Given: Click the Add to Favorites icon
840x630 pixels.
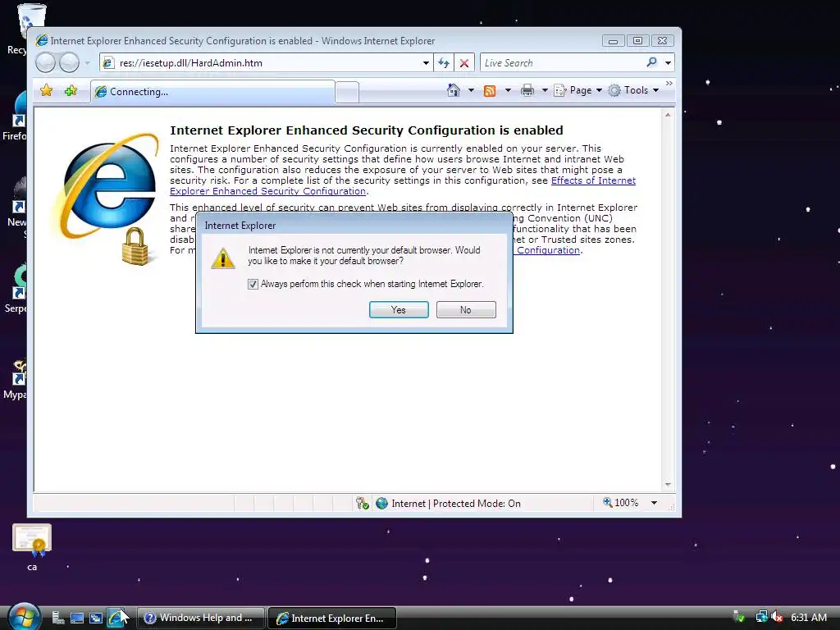Looking at the screenshot, I should click(71, 90).
